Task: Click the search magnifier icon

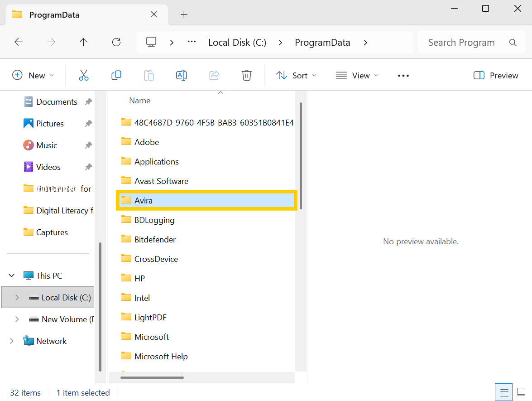Action: click(513, 43)
